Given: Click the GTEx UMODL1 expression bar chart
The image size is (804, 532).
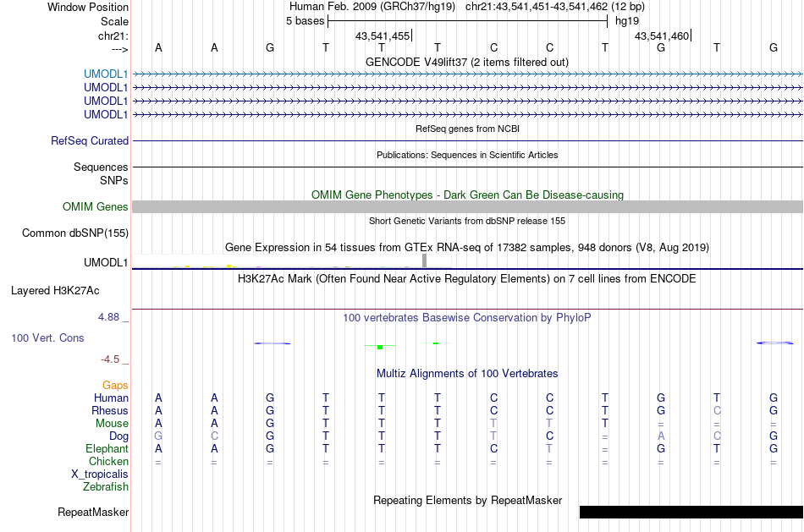Looking at the screenshot, I should point(292,261).
